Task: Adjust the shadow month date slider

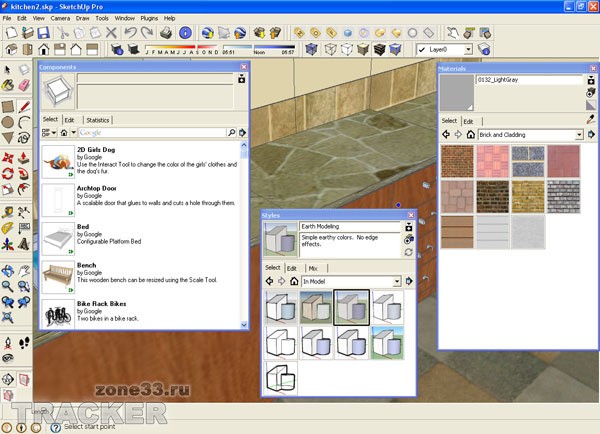Action: tap(182, 47)
